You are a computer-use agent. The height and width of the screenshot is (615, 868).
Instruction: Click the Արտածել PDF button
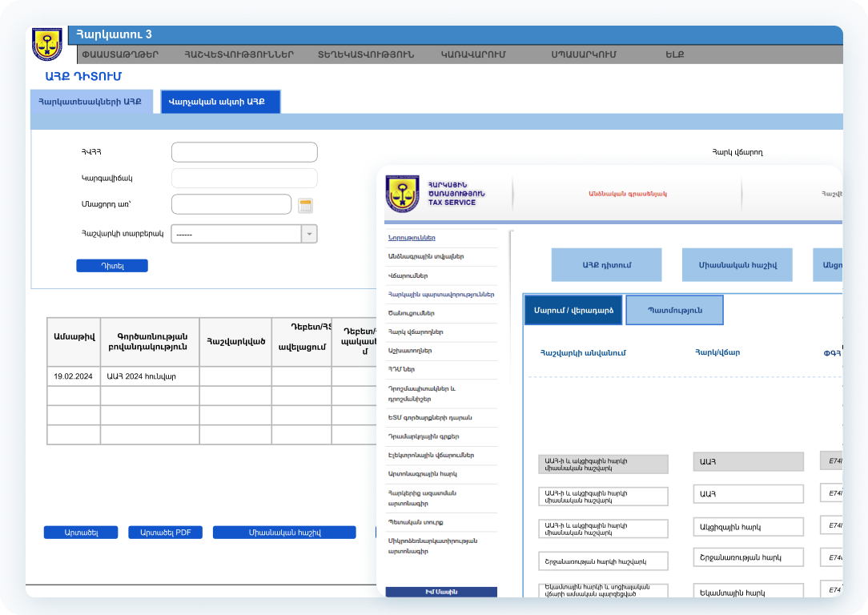point(165,533)
